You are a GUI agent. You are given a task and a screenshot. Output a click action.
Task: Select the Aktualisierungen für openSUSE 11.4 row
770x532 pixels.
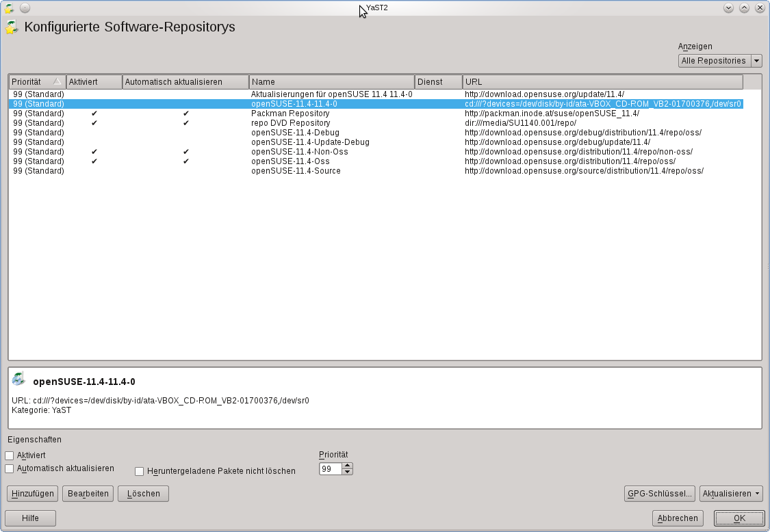376,94
